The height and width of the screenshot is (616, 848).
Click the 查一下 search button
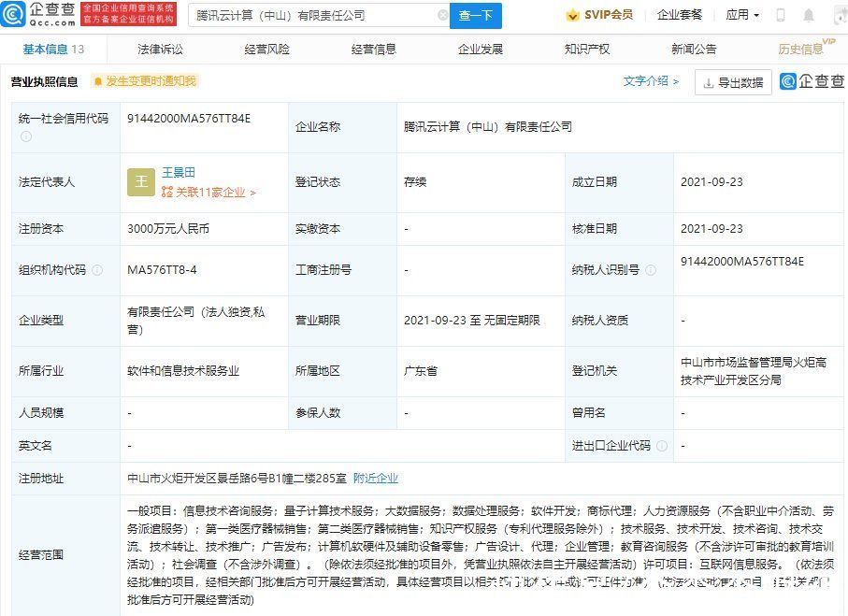[x=475, y=16]
